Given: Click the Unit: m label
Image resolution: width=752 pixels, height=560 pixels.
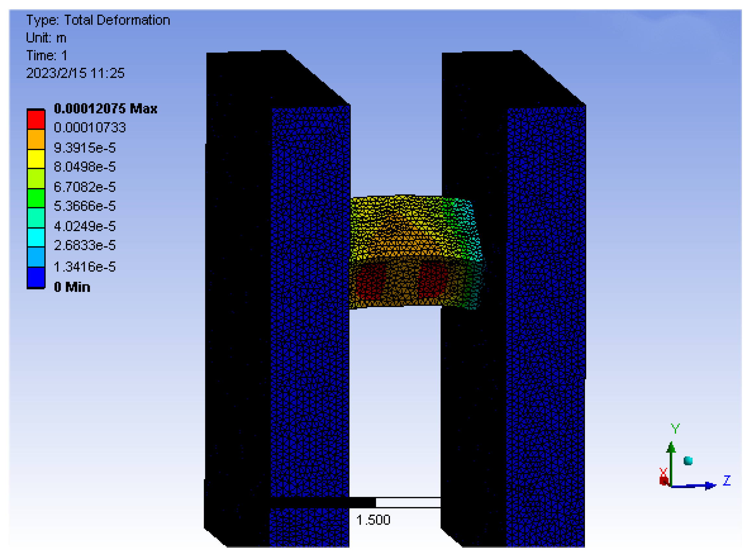Looking at the screenshot, I should pyautogui.click(x=46, y=38).
